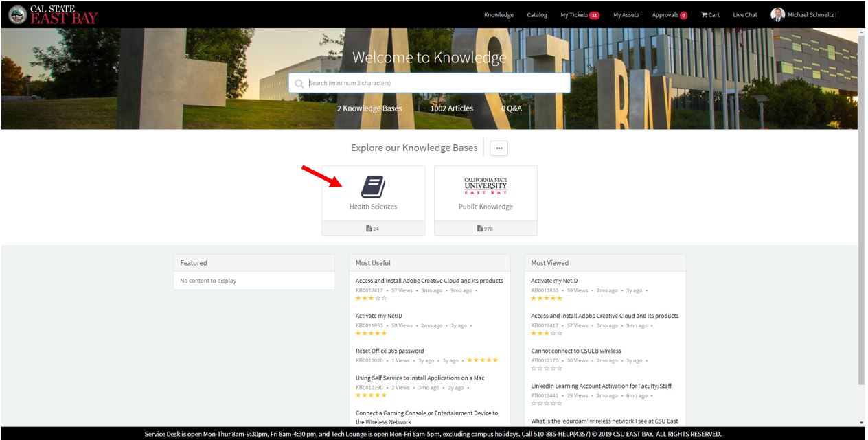Open the Reset Office 365 password article

(390, 351)
